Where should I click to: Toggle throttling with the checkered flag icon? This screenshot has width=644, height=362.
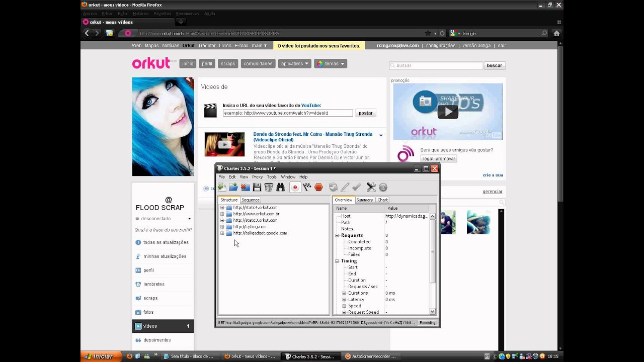pyautogui.click(x=307, y=187)
